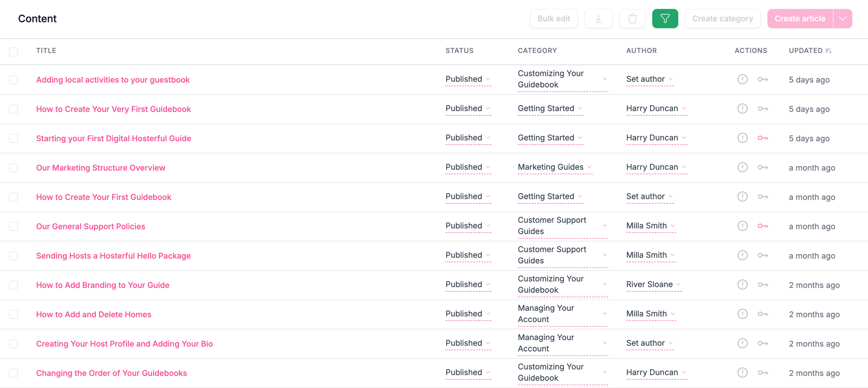868x388 pixels.
Task: Check the select-all checkbox in the header
Action: tap(14, 52)
